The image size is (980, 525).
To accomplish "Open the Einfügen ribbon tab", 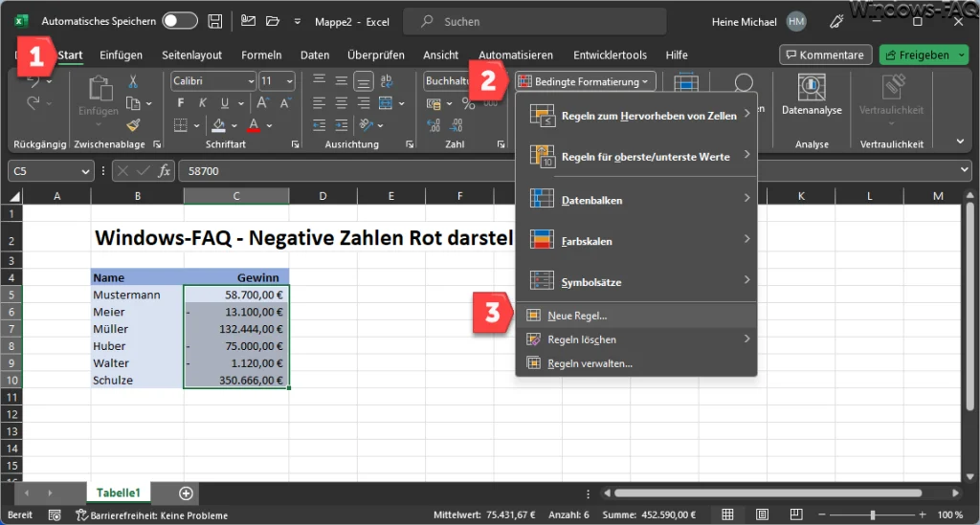I will tap(121, 55).
